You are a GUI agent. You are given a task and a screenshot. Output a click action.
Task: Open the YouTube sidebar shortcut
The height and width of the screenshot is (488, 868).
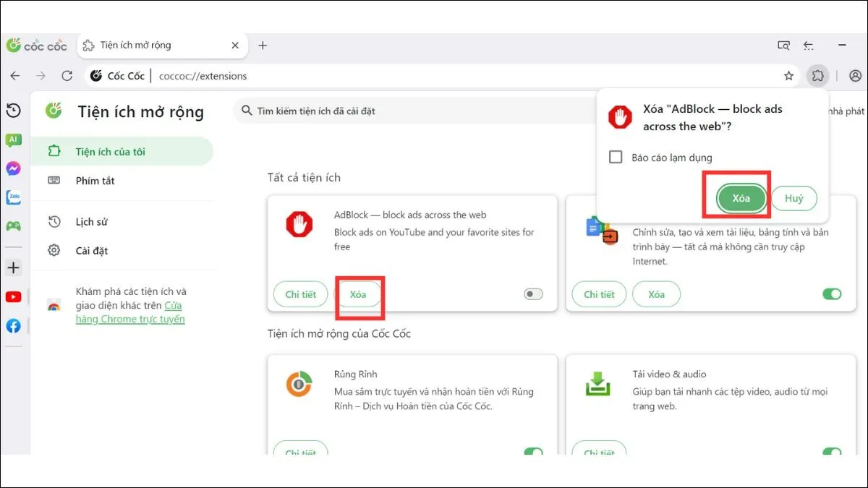point(13,297)
